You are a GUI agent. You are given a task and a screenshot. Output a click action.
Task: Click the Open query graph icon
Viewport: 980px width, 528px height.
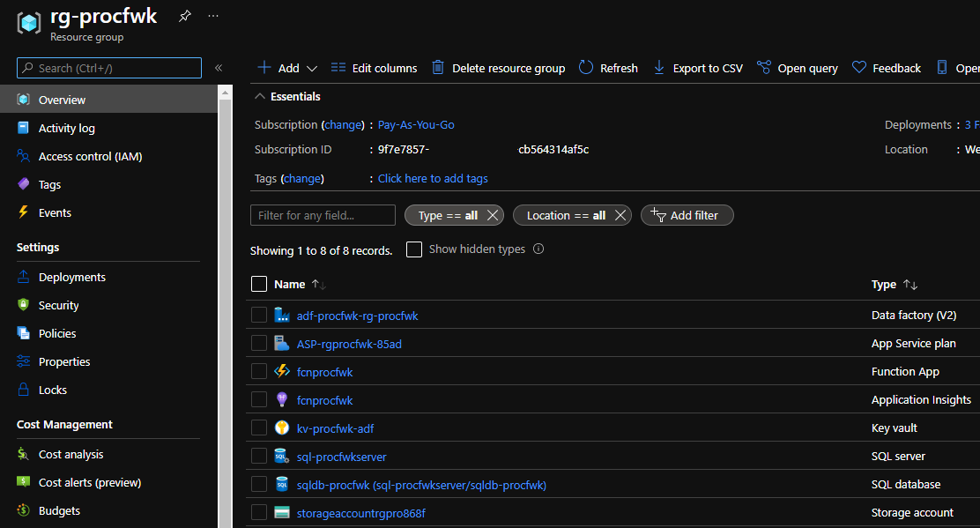tap(764, 68)
